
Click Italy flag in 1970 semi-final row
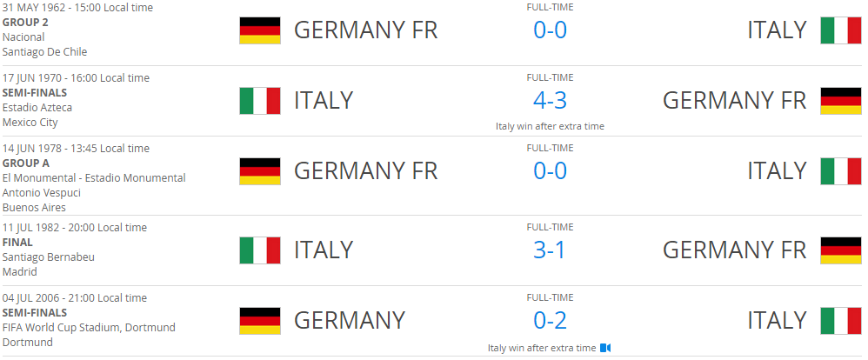click(x=259, y=100)
